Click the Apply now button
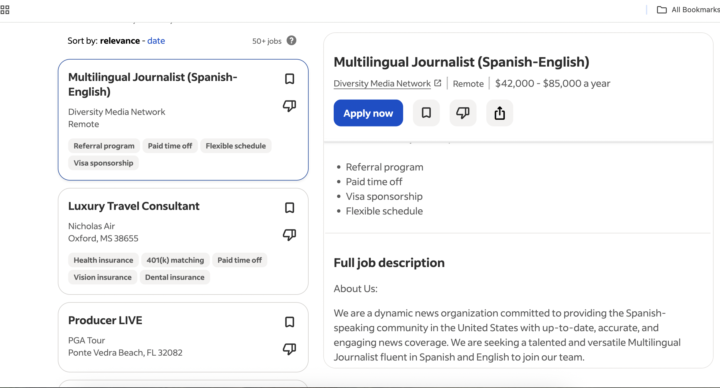 (x=368, y=113)
